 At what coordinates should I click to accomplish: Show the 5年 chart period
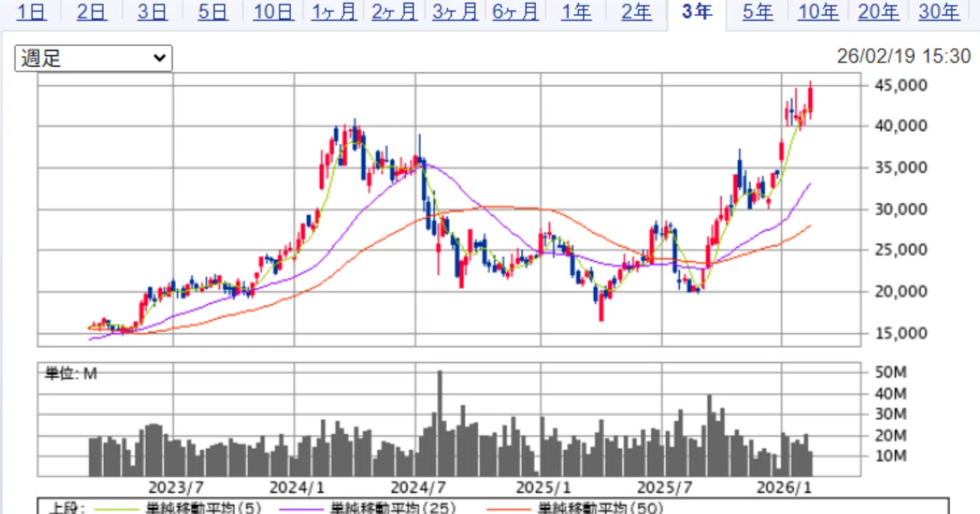coord(757,11)
